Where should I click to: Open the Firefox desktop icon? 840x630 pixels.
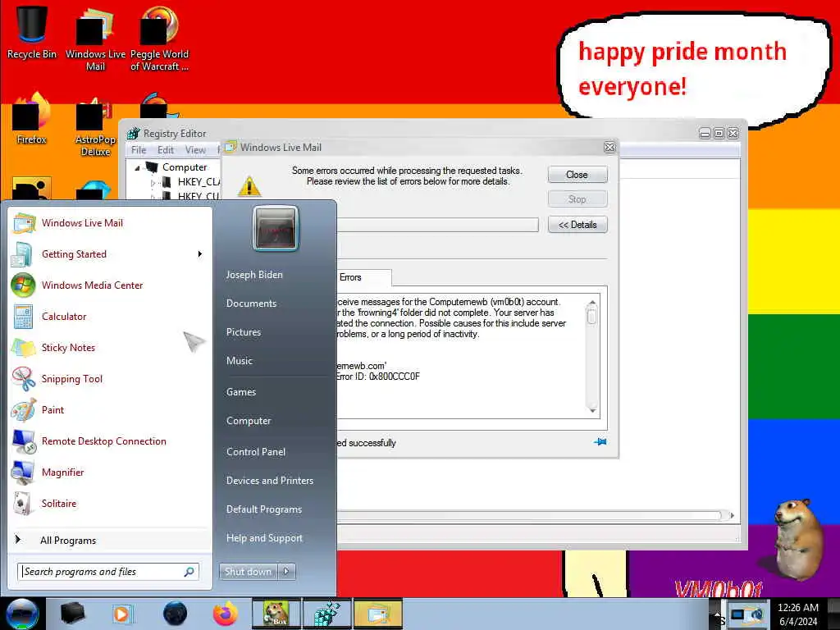32,119
